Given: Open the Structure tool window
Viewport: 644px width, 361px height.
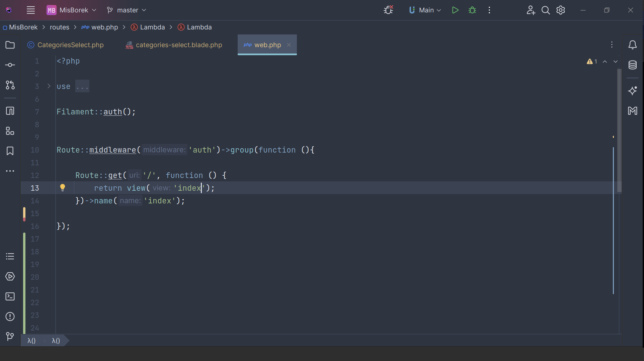Looking at the screenshot, I should pyautogui.click(x=10, y=131).
